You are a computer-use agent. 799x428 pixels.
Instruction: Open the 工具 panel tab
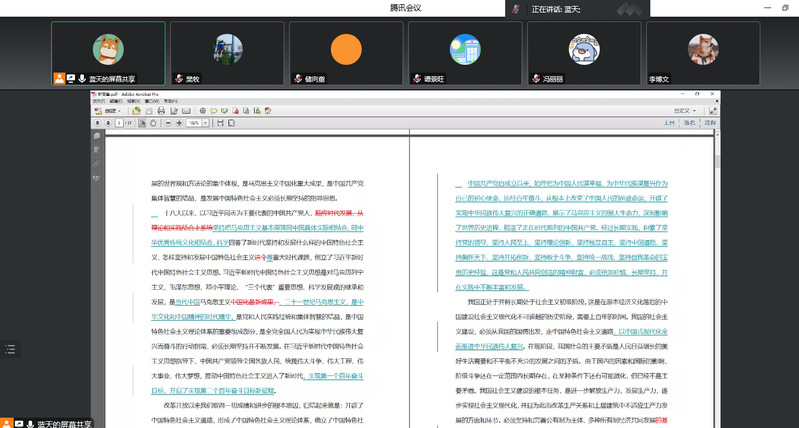pyautogui.click(x=668, y=123)
